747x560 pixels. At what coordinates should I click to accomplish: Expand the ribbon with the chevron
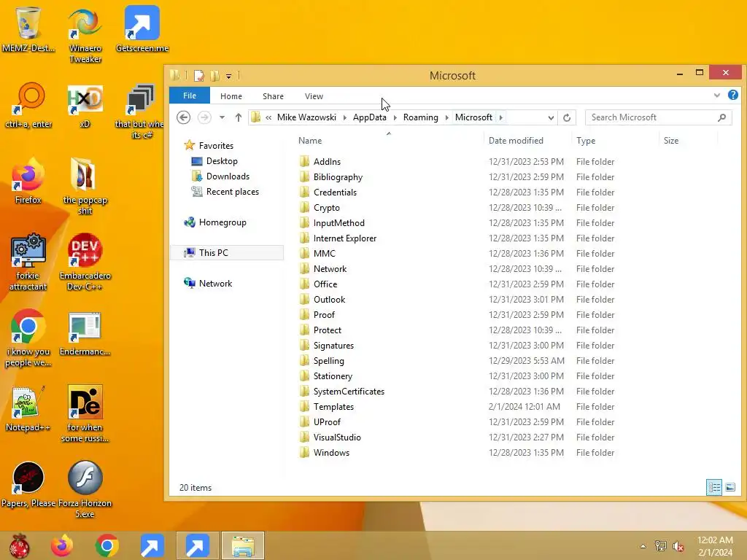[x=716, y=96]
